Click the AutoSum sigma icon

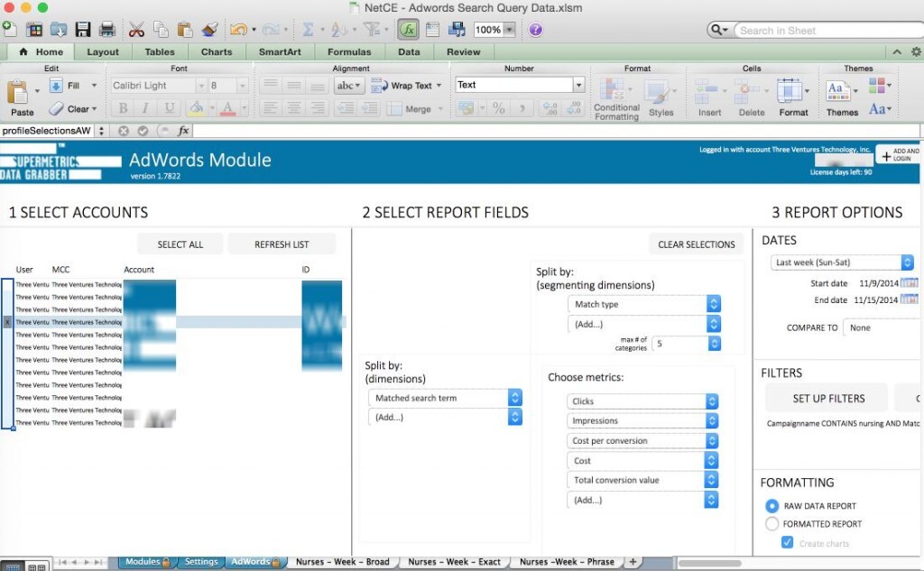click(x=308, y=30)
